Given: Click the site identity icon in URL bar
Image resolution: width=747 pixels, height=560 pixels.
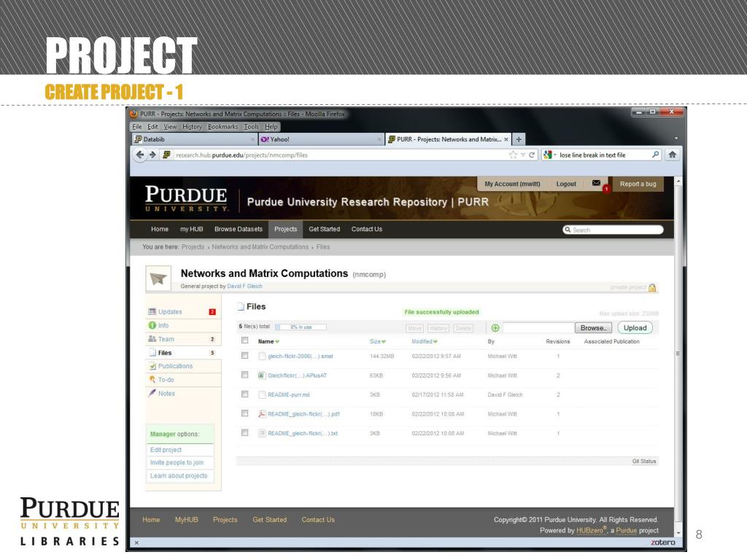Looking at the screenshot, I should (167, 155).
